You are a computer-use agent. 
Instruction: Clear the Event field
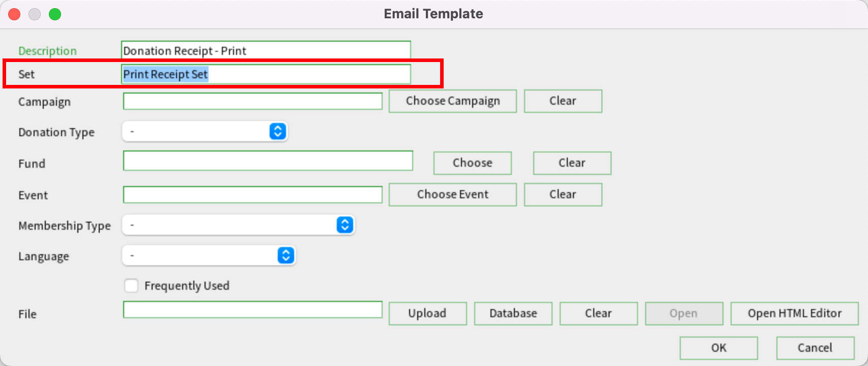point(562,194)
